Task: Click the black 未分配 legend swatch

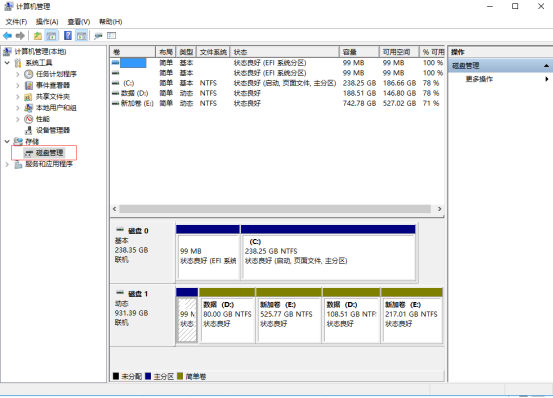Action: [116, 376]
